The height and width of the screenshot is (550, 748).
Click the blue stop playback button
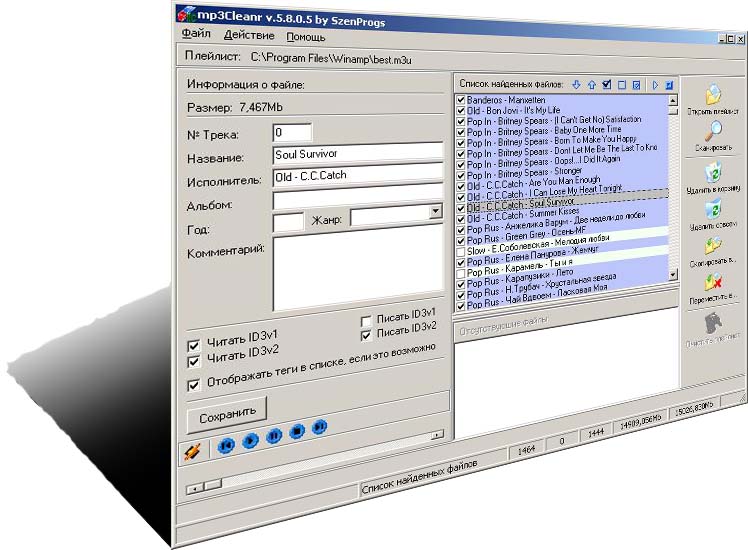pos(297,431)
